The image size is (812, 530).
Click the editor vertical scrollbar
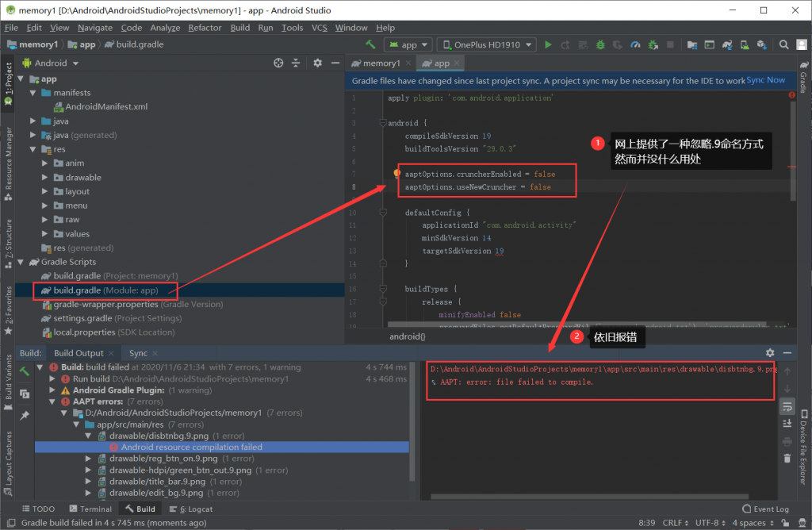[792, 150]
